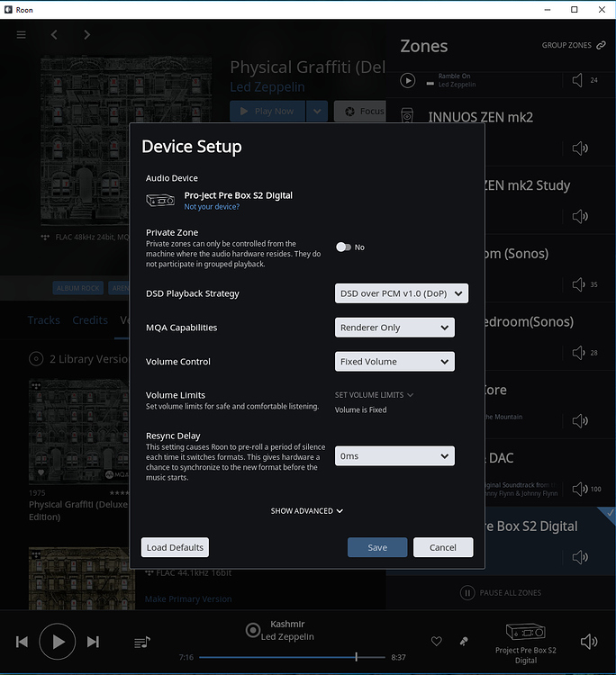This screenshot has height=675, width=616.
Task: Skip to previous track
Action: pyautogui.click(x=22, y=642)
